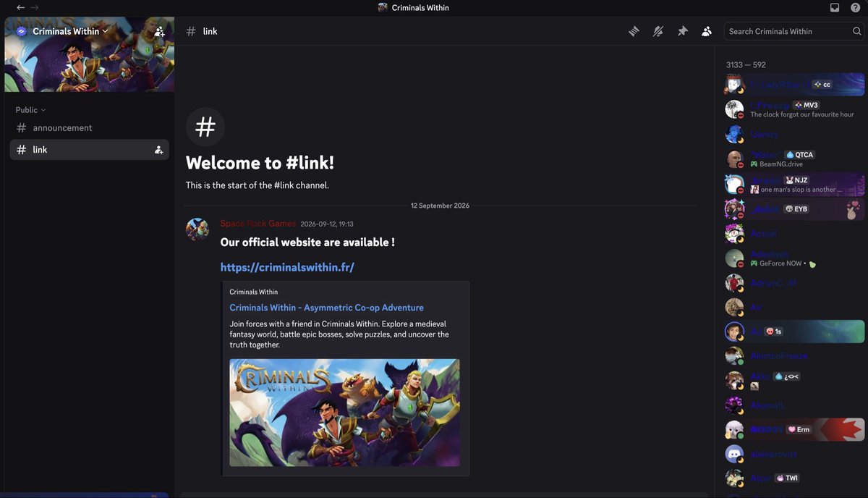The width and height of the screenshot is (868, 498).
Task: Click invite people icon beside server name
Action: point(159,31)
